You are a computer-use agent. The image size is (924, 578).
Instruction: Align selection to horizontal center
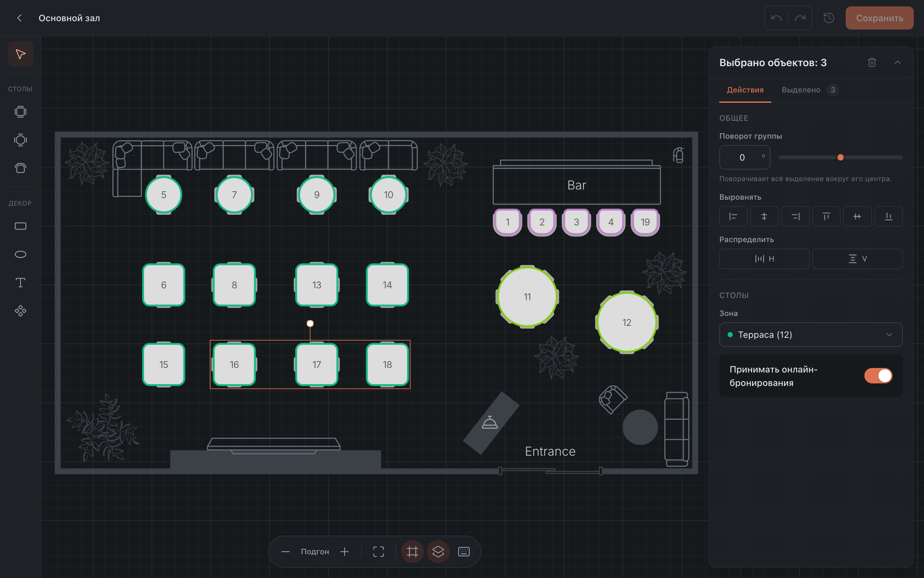click(765, 216)
